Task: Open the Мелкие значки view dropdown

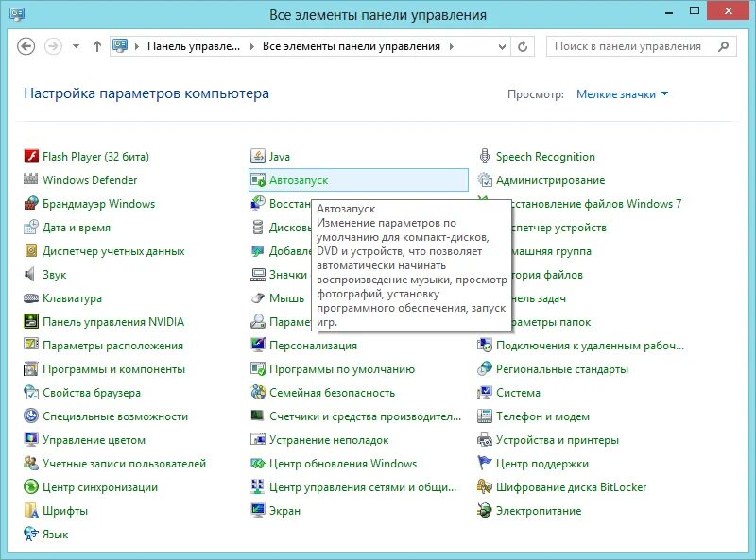Action: point(622,94)
